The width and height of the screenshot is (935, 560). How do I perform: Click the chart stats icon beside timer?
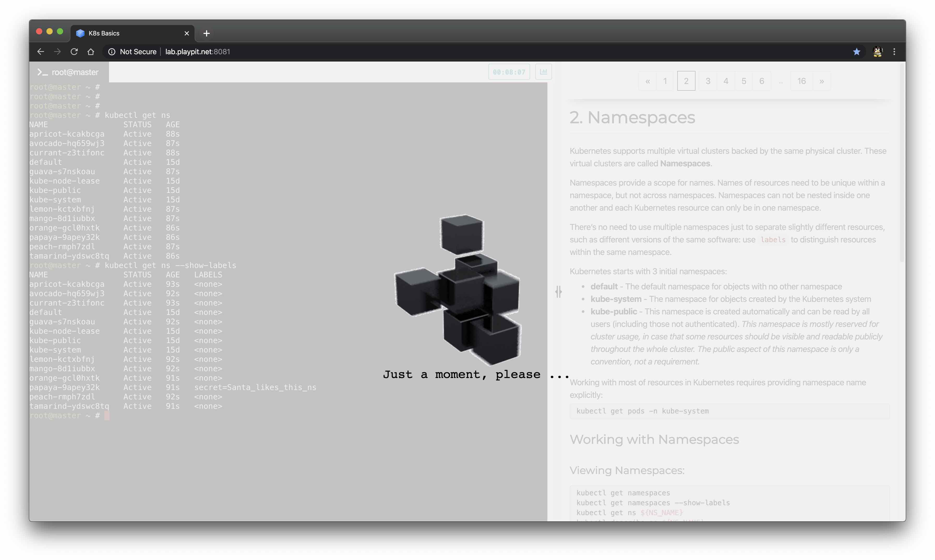tap(543, 72)
